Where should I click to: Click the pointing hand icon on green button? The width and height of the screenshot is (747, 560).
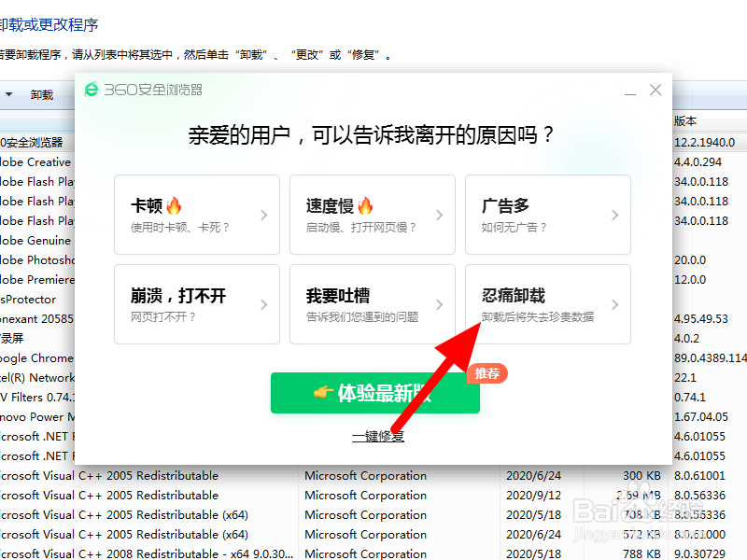(323, 392)
